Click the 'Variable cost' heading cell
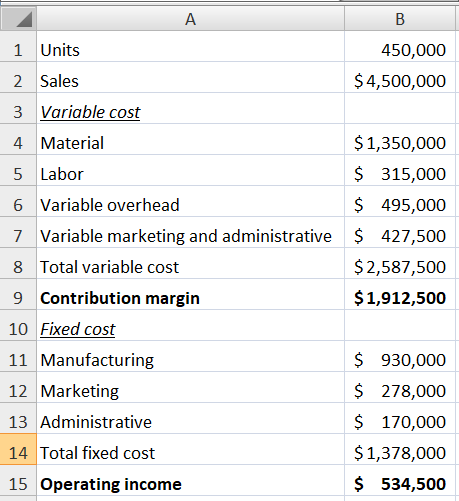 pos(190,108)
